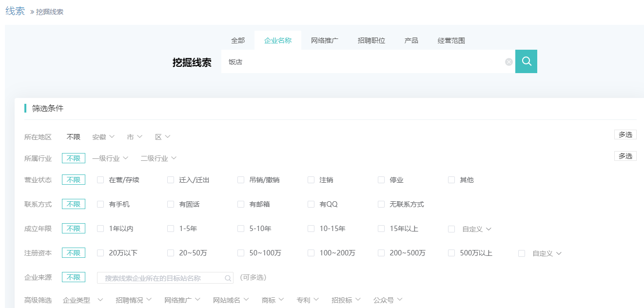Image resolution: width=644 pixels, height=308 pixels.
Task: Open the 自定义 dropdown for 成立年限
Action: pos(477,229)
